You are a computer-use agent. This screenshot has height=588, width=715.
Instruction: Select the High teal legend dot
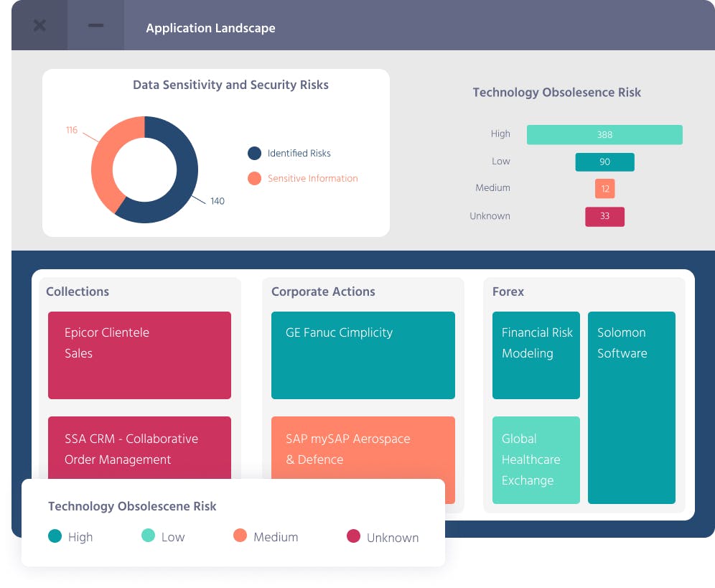55,536
